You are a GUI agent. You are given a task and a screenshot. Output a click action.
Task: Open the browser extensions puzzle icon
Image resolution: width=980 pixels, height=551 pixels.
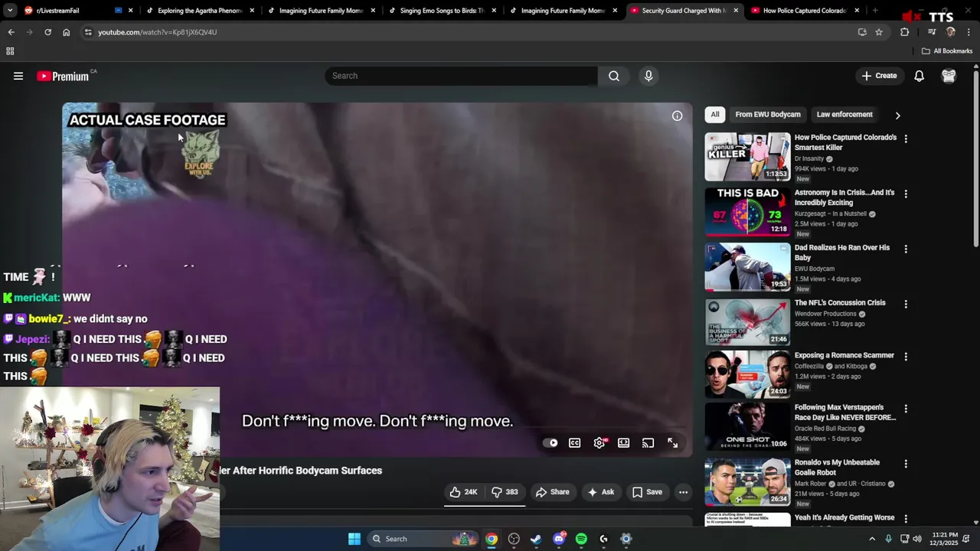coord(905,32)
